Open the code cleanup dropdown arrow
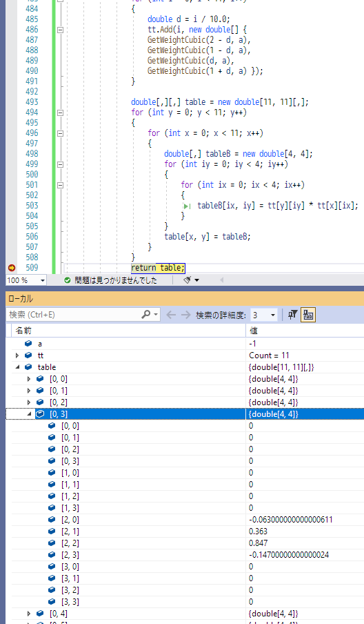Image resolution: width=364 pixels, height=624 pixels. tap(196, 280)
